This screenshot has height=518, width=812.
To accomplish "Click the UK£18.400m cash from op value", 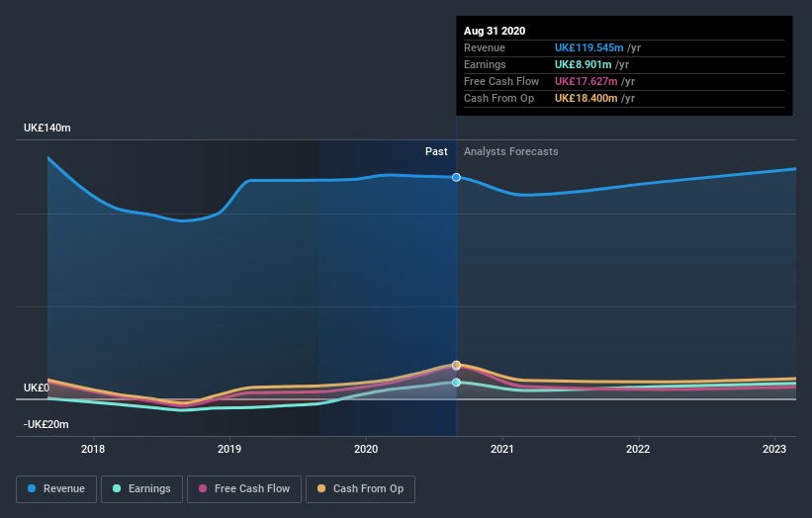I will (586, 98).
